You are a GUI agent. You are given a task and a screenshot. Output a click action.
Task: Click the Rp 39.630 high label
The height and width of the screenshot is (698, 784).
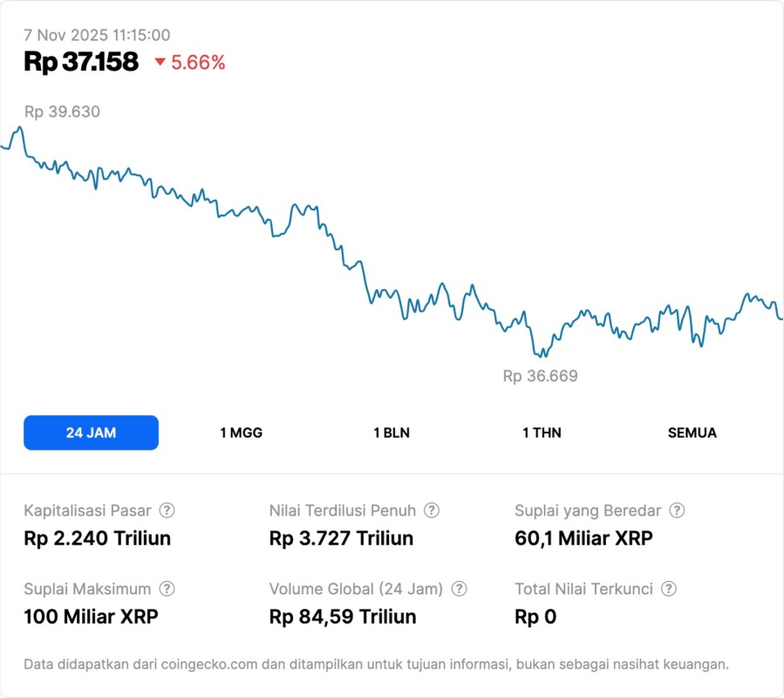pos(63,112)
